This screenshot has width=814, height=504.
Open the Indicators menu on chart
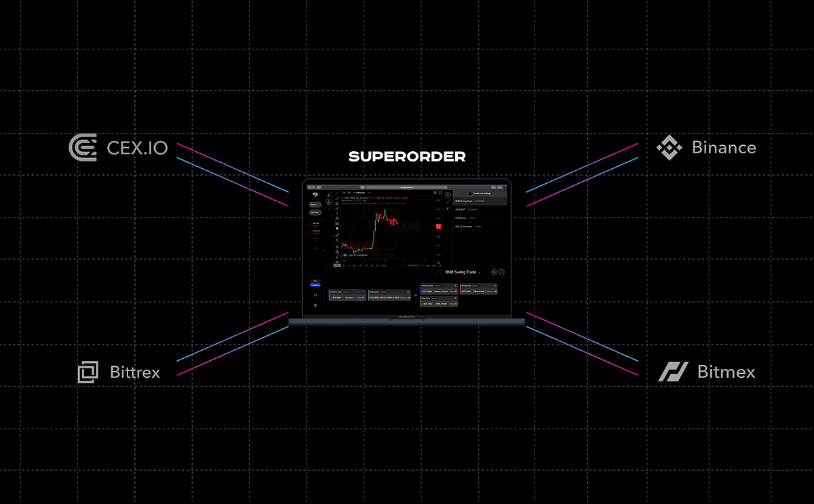tap(359, 193)
